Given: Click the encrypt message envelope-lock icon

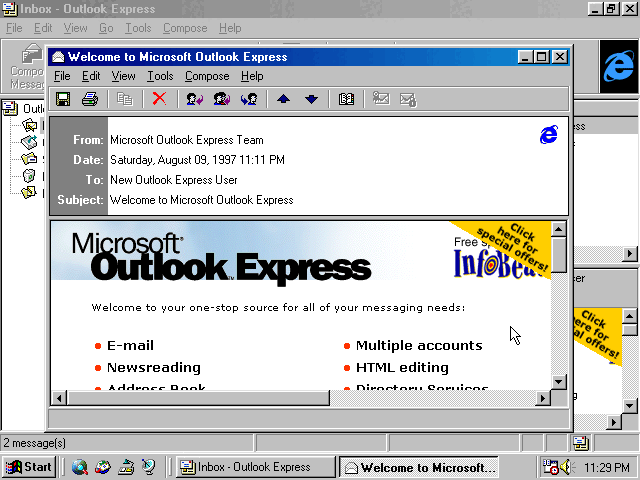Looking at the screenshot, I should (x=408, y=99).
